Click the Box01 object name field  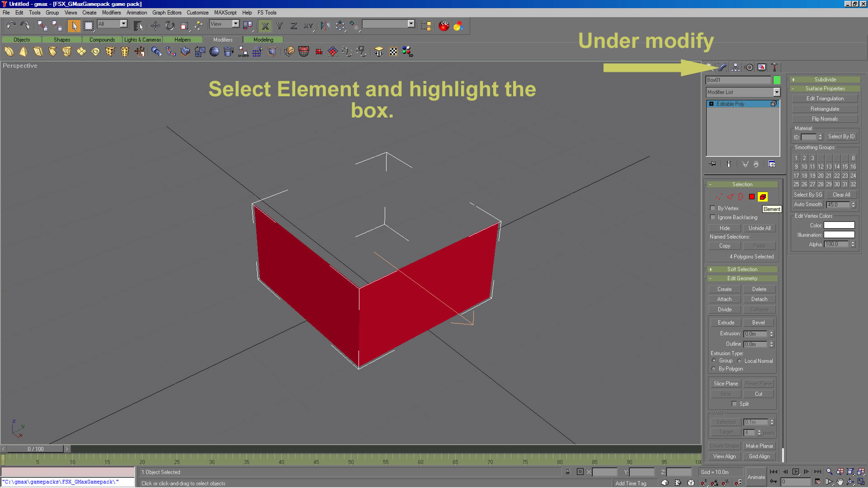[x=738, y=80]
